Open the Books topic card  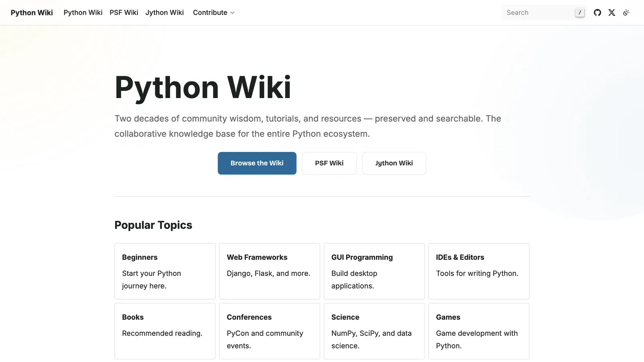pos(165,331)
